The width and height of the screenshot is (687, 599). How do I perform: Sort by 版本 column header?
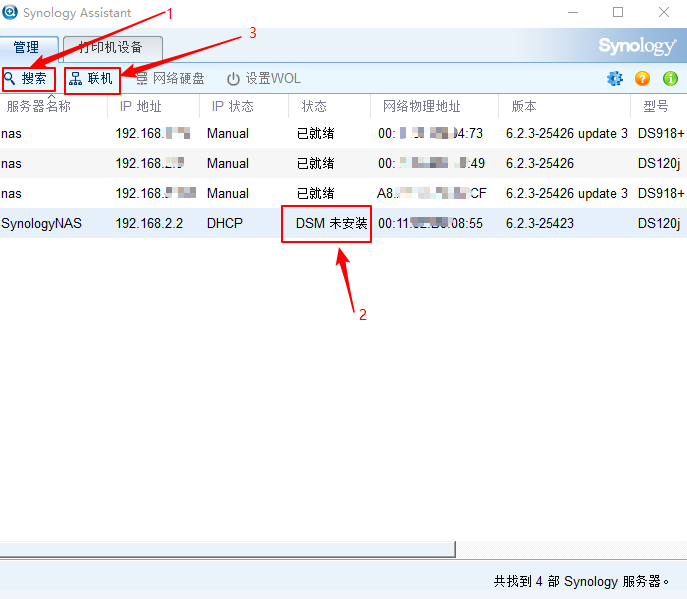564,106
